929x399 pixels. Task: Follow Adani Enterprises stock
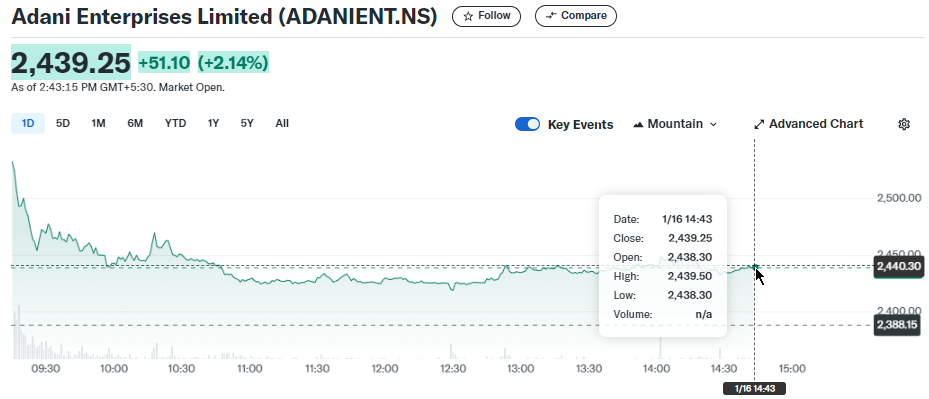[486, 16]
